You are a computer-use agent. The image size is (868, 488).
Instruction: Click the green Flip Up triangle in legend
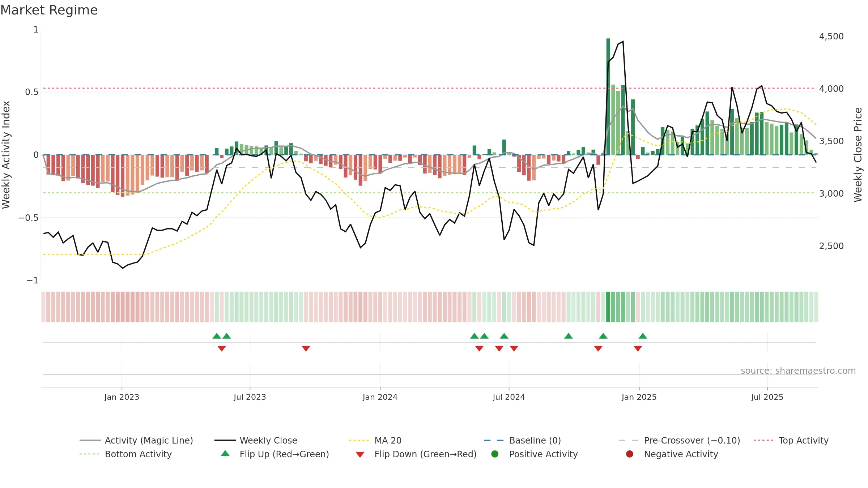[225, 453]
